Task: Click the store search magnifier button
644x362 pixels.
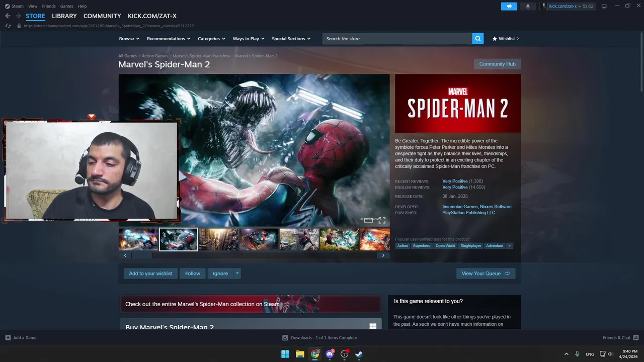Action: coord(478,39)
